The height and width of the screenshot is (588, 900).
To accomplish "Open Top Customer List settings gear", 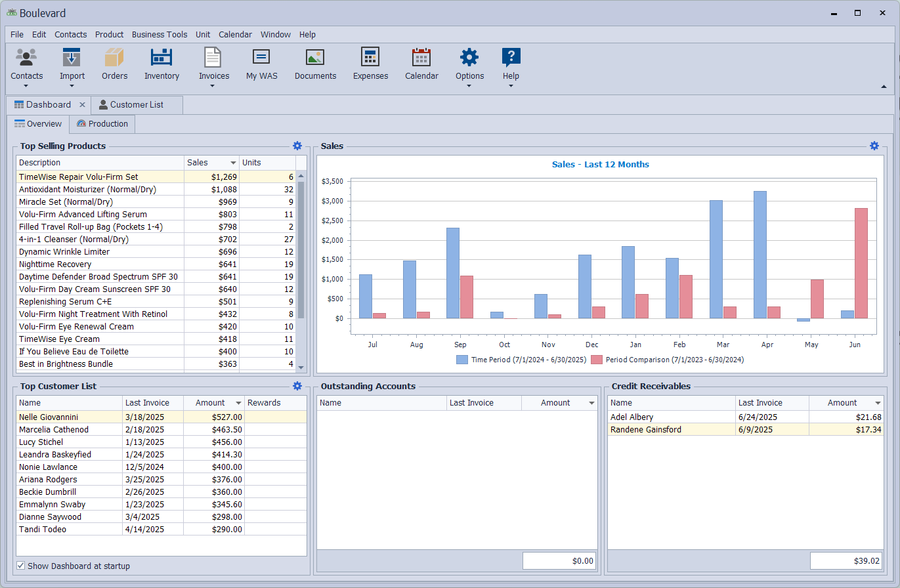I will tap(297, 386).
